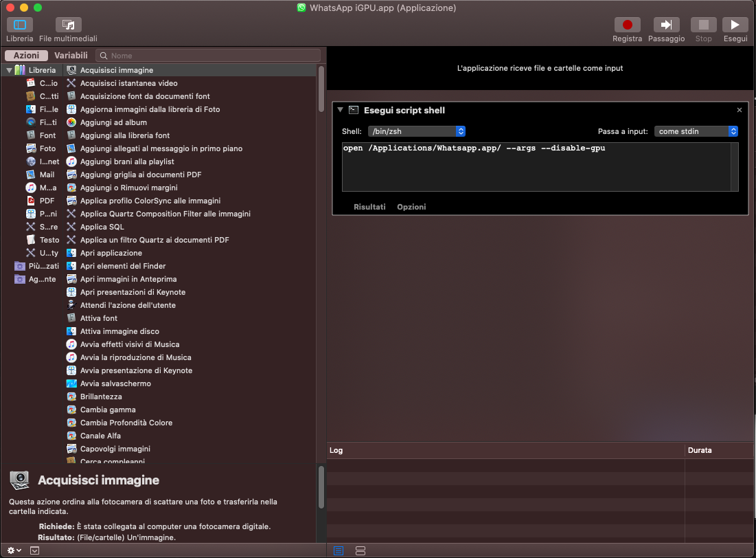Select Aggiungi brani alla playlist icon
This screenshot has width=756, height=558.
point(71,161)
